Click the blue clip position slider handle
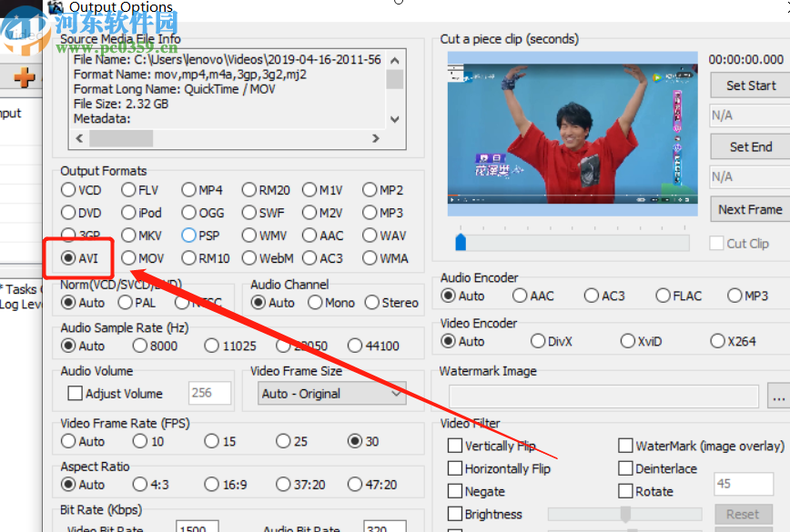This screenshot has width=790, height=532. (x=461, y=242)
